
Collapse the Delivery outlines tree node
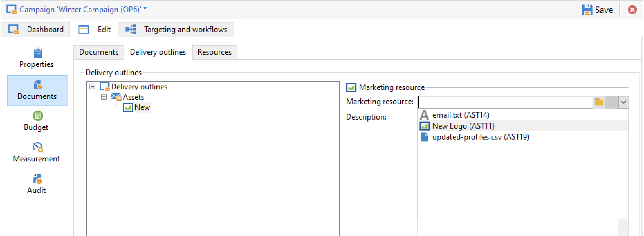tap(92, 86)
